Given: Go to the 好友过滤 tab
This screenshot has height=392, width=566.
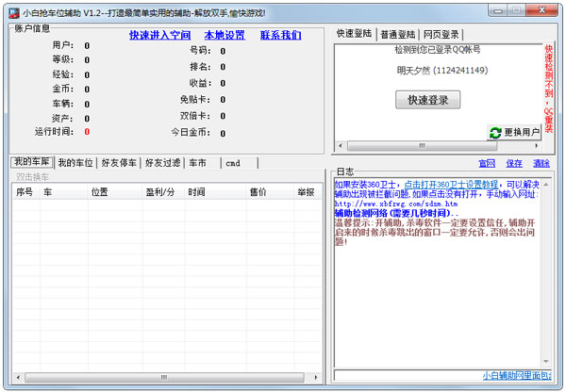Looking at the screenshot, I should click(162, 163).
